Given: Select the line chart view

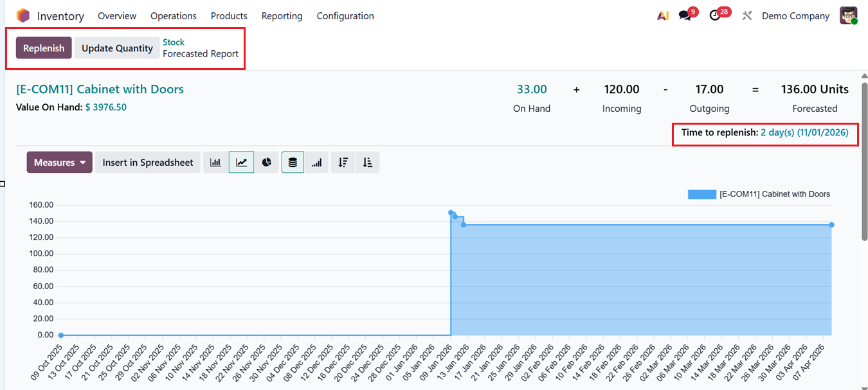Looking at the screenshot, I should point(241,162).
